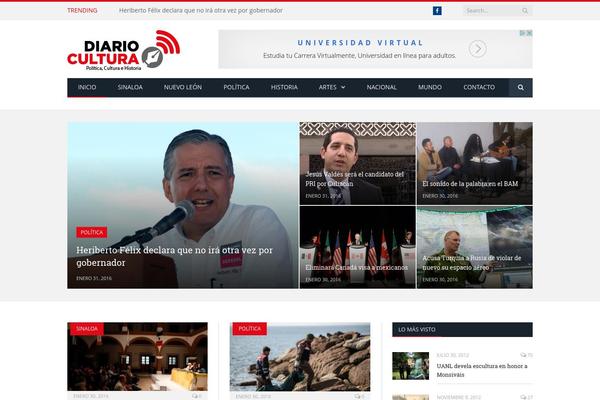Open article Acusa Turquía a Rusia
Viewport: 600px width, 400px height.
(471, 263)
